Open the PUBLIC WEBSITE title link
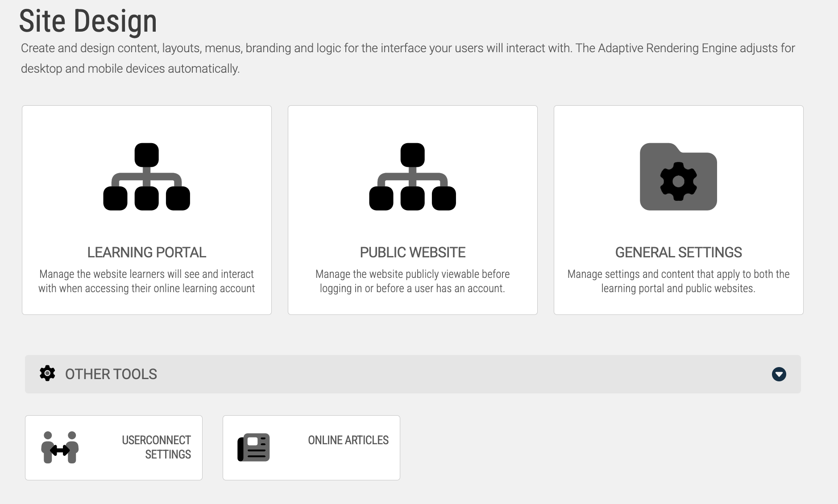Viewport: 838px width, 504px height. (412, 252)
